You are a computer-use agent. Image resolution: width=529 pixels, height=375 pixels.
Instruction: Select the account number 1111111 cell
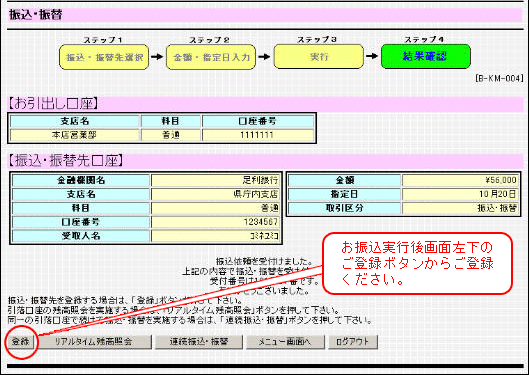258,135
